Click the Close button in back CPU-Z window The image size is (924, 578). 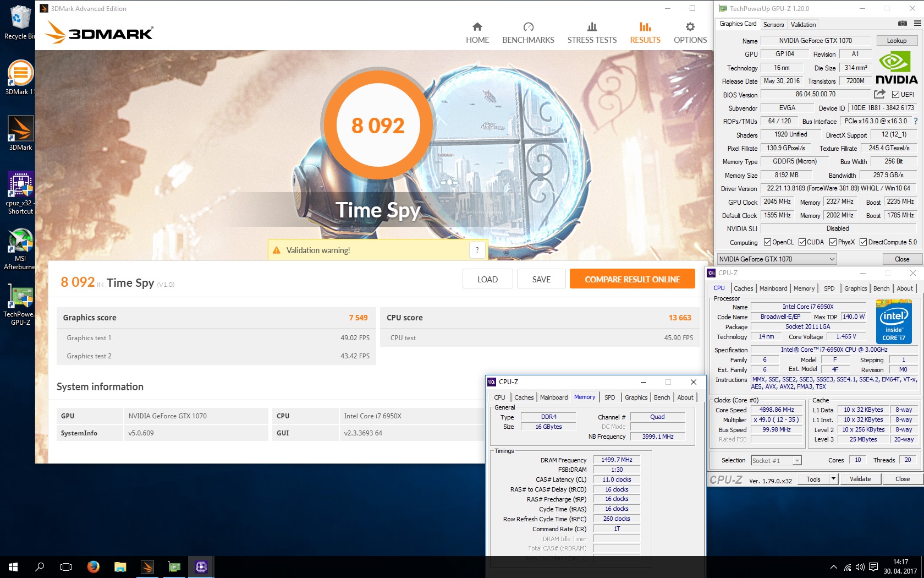(x=903, y=479)
